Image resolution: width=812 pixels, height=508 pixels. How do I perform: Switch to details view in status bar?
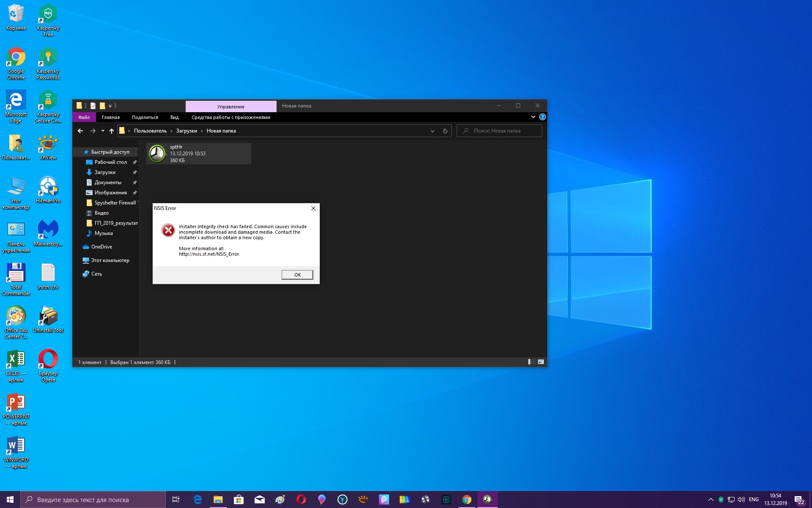pyautogui.click(x=531, y=362)
